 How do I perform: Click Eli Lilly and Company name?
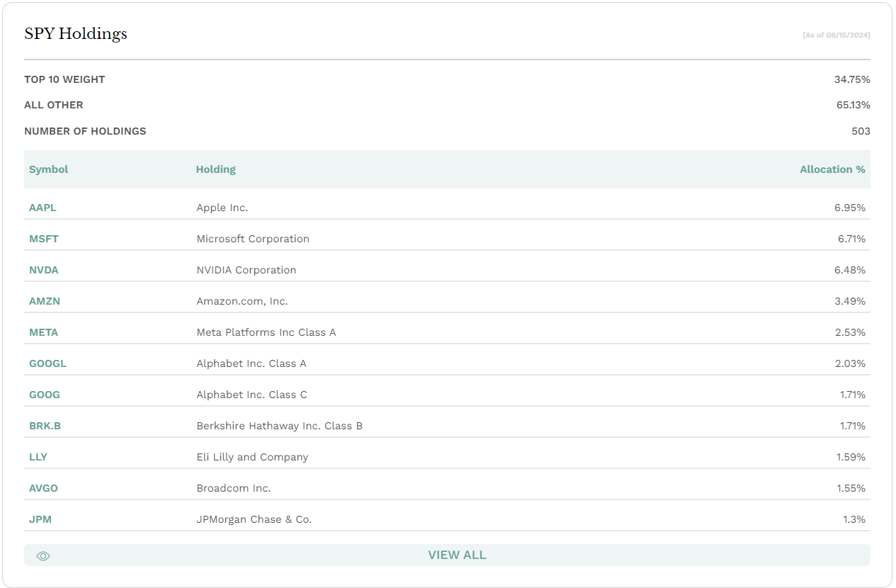[252, 457]
